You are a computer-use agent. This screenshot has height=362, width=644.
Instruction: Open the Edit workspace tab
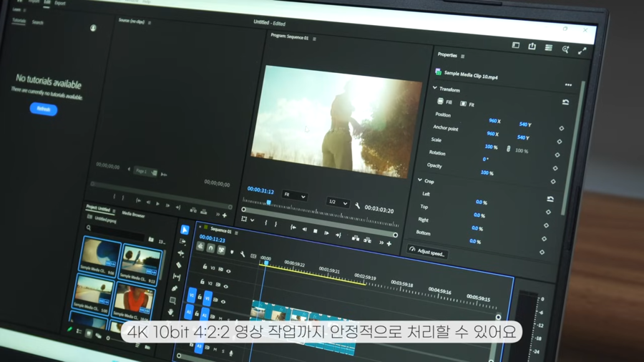47,2
